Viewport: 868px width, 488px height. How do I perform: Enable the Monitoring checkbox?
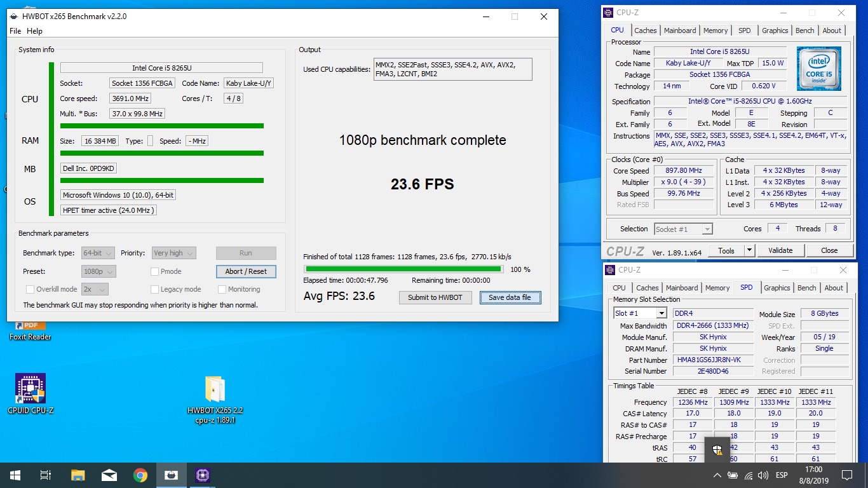pos(222,289)
